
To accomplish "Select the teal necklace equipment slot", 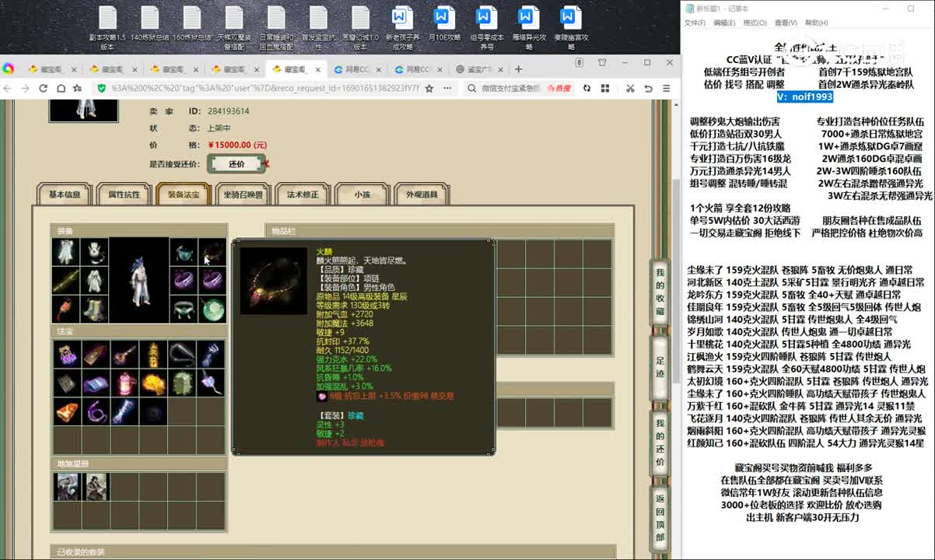I will (x=184, y=253).
